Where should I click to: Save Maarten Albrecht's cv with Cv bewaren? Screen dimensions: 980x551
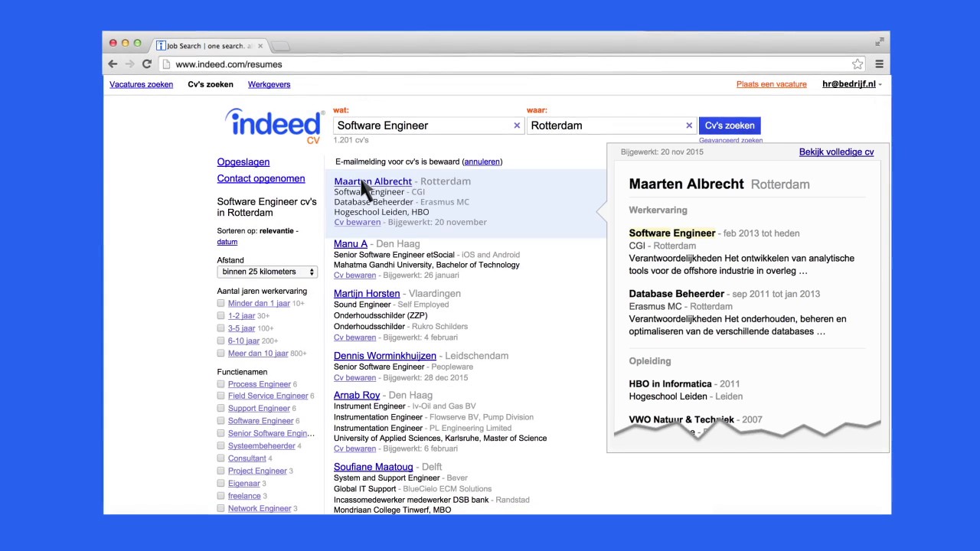357,222
